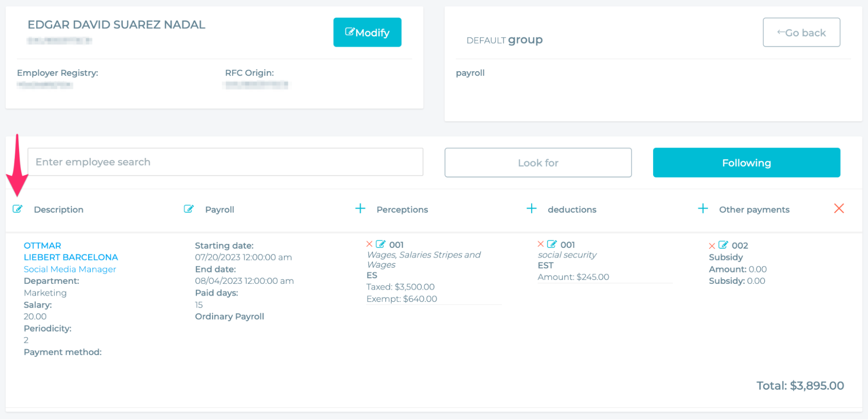Click Wages, Salaries Stripes and Wages text
The height and width of the screenshot is (420, 868).
click(x=424, y=260)
